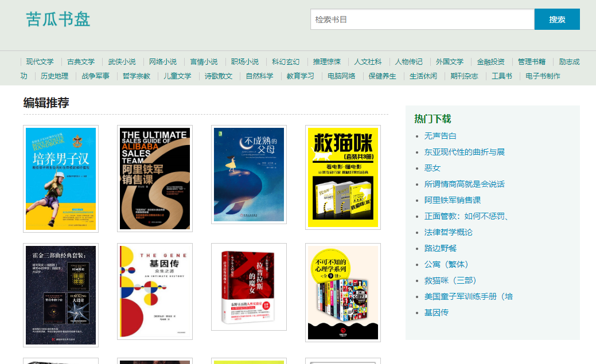Open 美国童子军训练手册 link
Image resolution: width=596 pixels, height=364 pixels.
(469, 296)
